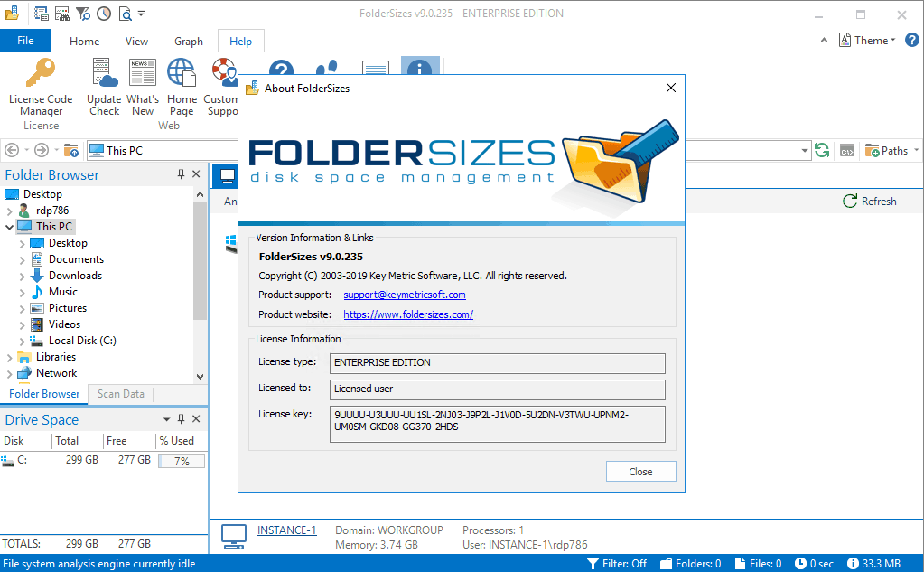Expand the Local Disk (C:) node
The height and width of the screenshot is (572, 924).
click(x=22, y=341)
